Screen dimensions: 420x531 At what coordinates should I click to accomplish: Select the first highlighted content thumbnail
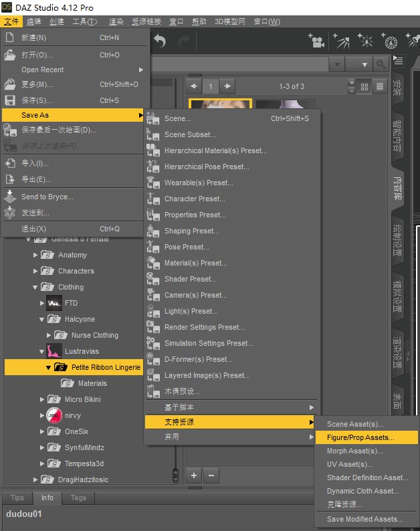point(220,103)
